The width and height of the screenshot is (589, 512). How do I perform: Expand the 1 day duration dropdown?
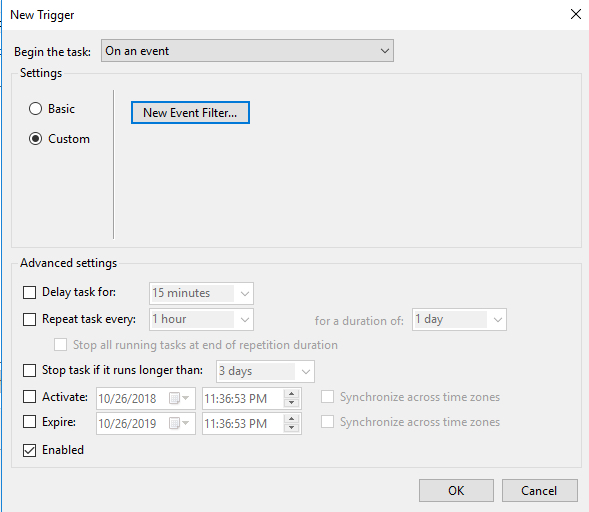click(459, 319)
